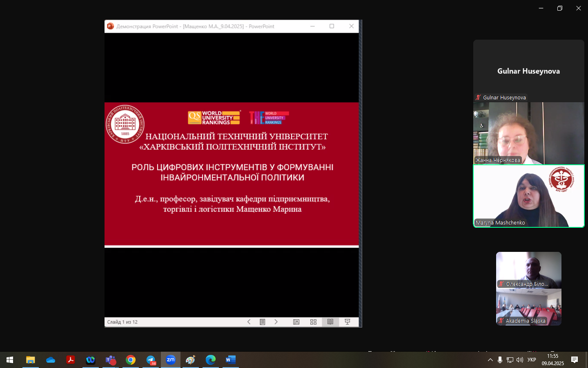Screen dimensions: 588x368
Task: Click the microphone icon in system tray
Action: tap(500, 360)
